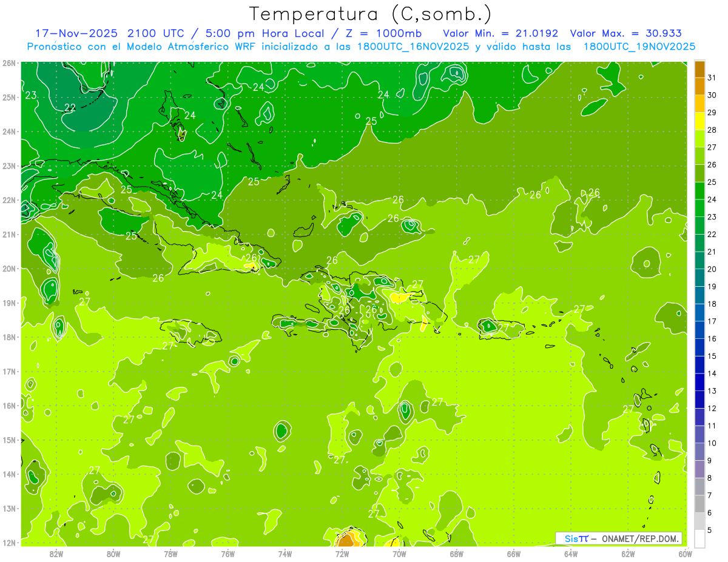Viewport: 728px width, 562px height.
Task: Click the 'Temperatura (C,somb.)' map title
Action: (371, 14)
